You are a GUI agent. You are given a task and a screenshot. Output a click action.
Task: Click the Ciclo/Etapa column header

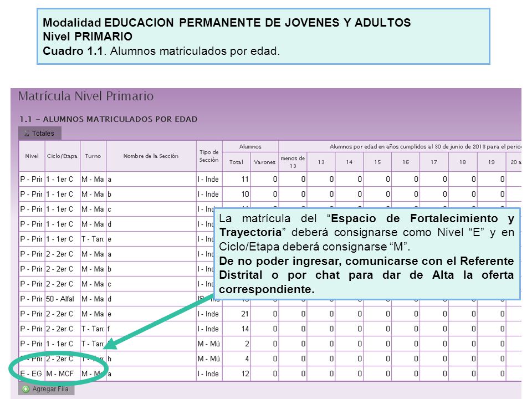63,156
